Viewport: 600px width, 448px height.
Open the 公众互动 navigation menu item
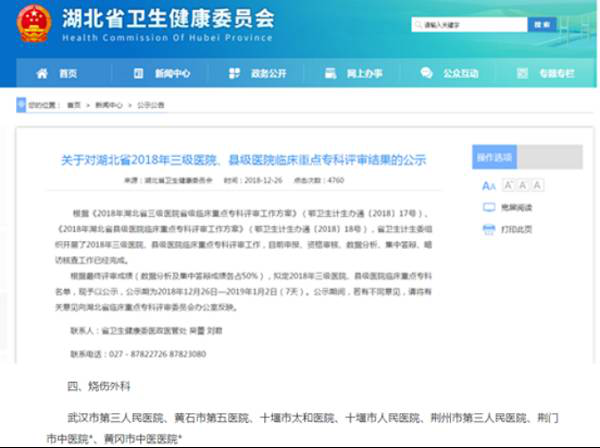pyautogui.click(x=461, y=73)
